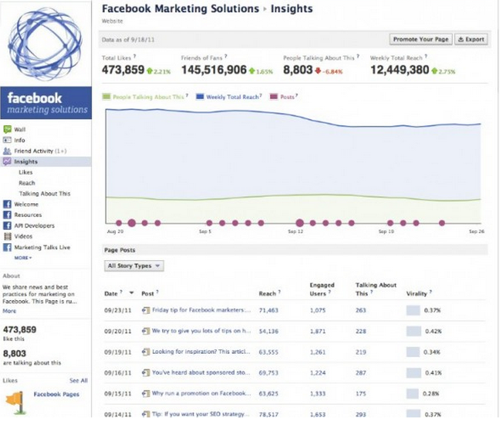Click post icon for 09/16/11 row
The width and height of the screenshot is (504, 422).
coord(147,375)
